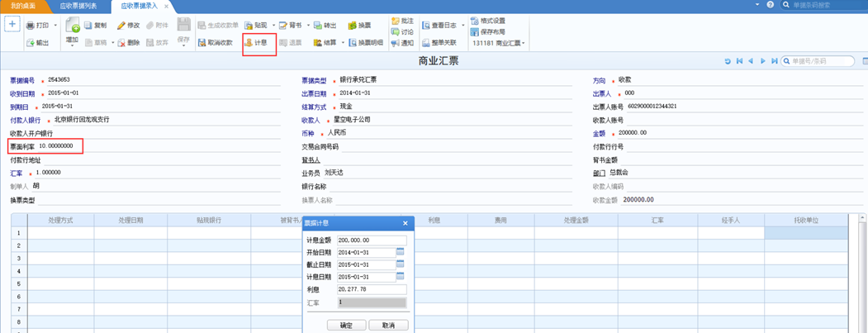Switch to the 我的桌面 tab
868x333 pixels.
[x=22, y=5]
